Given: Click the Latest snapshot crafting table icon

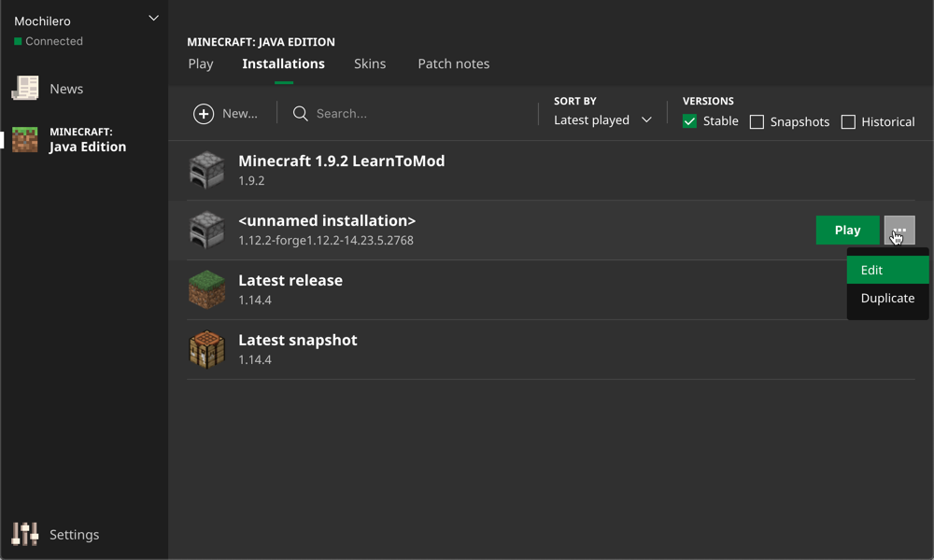Looking at the screenshot, I should coord(207,349).
